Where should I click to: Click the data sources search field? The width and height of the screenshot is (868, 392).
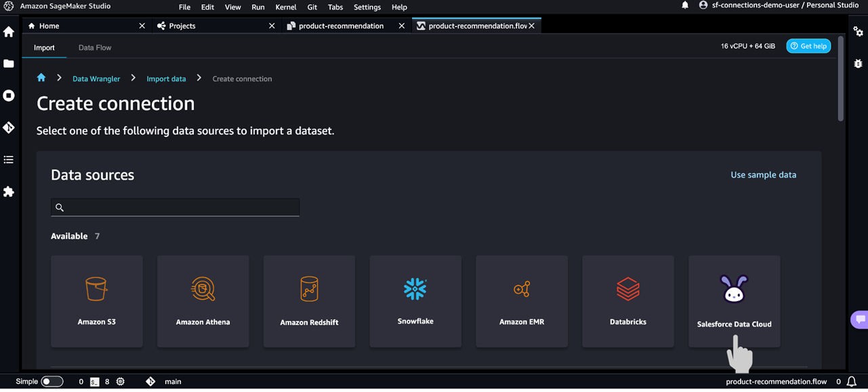[175, 208]
